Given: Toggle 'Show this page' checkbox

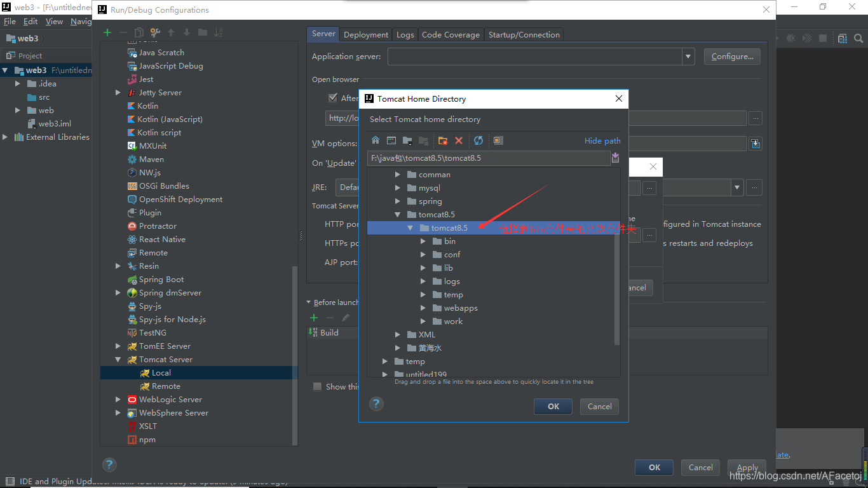Looking at the screenshot, I should tap(317, 386).
